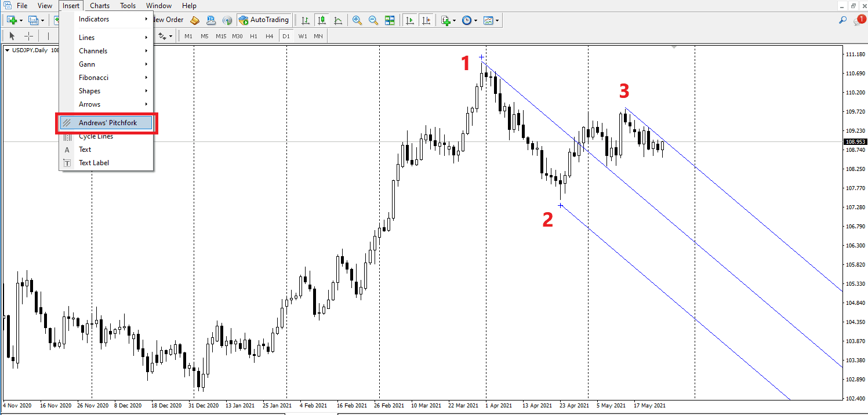
Task: Click the zoom out magnifier icon
Action: [x=373, y=20]
